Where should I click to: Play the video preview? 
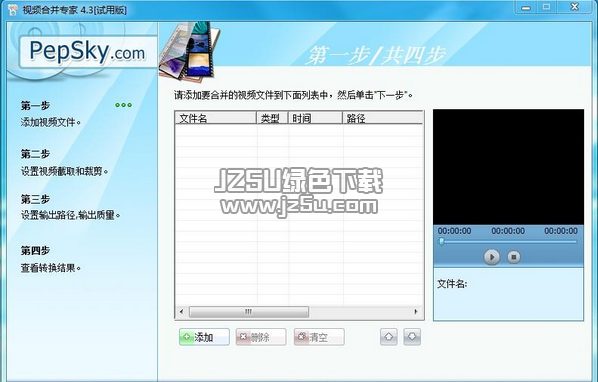point(492,257)
